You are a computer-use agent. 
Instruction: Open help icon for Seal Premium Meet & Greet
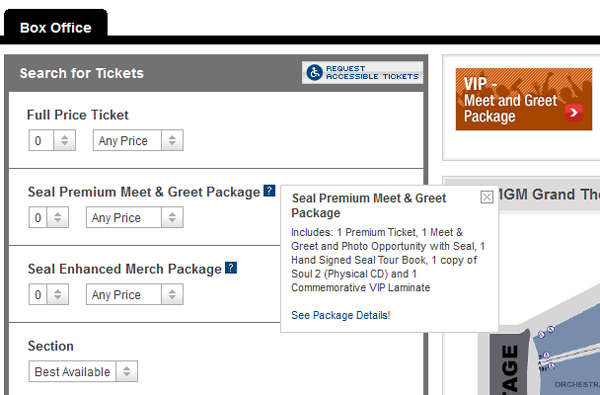coord(269,191)
